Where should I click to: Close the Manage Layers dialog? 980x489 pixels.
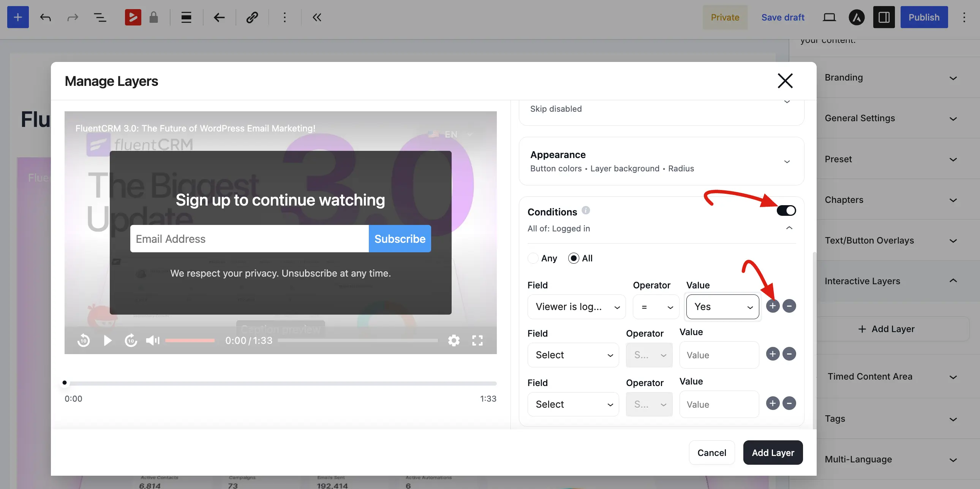coord(785,81)
